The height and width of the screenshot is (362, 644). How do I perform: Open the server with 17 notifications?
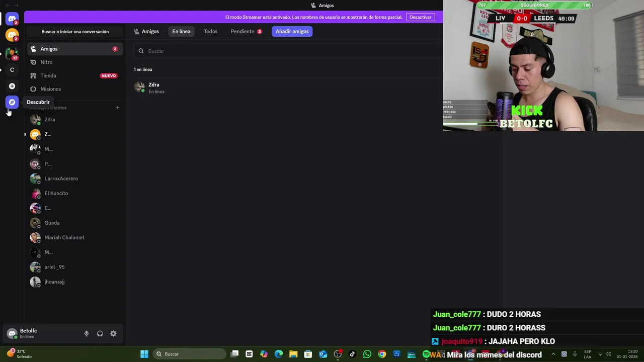(12, 53)
